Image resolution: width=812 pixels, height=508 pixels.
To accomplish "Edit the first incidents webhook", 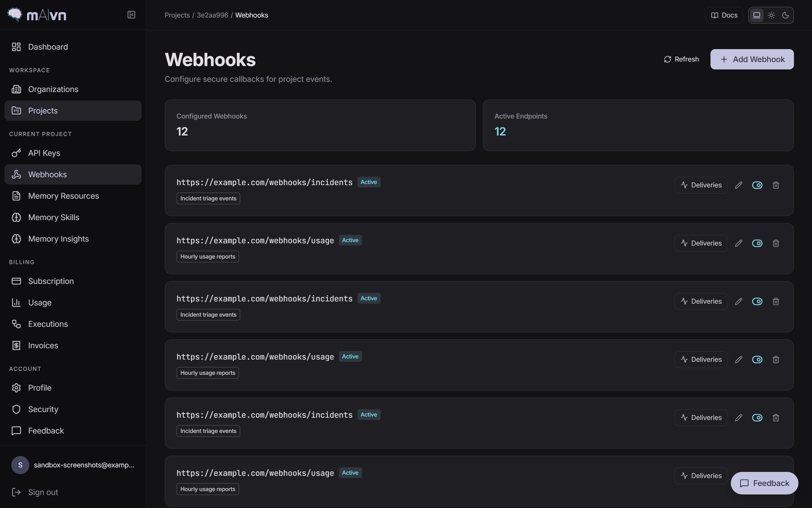I will (x=738, y=185).
